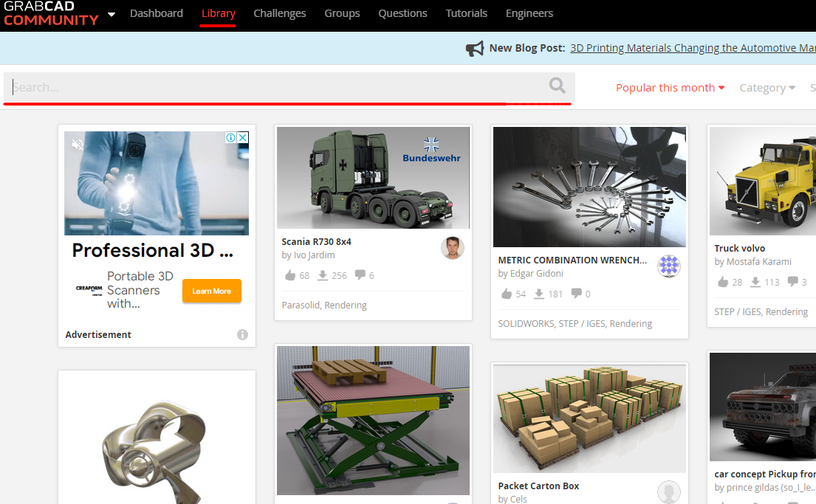Go to the Dashboard tab
This screenshot has height=504, width=816.
click(x=156, y=13)
